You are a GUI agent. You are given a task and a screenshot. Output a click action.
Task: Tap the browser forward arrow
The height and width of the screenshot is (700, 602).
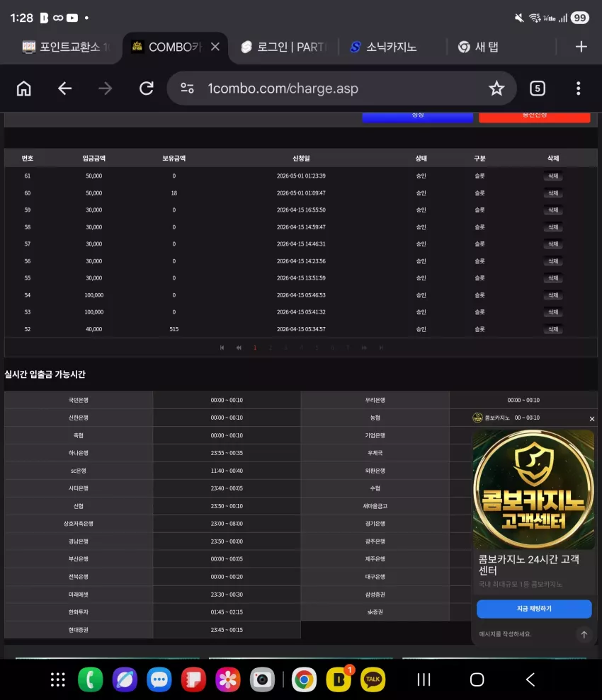pos(106,88)
